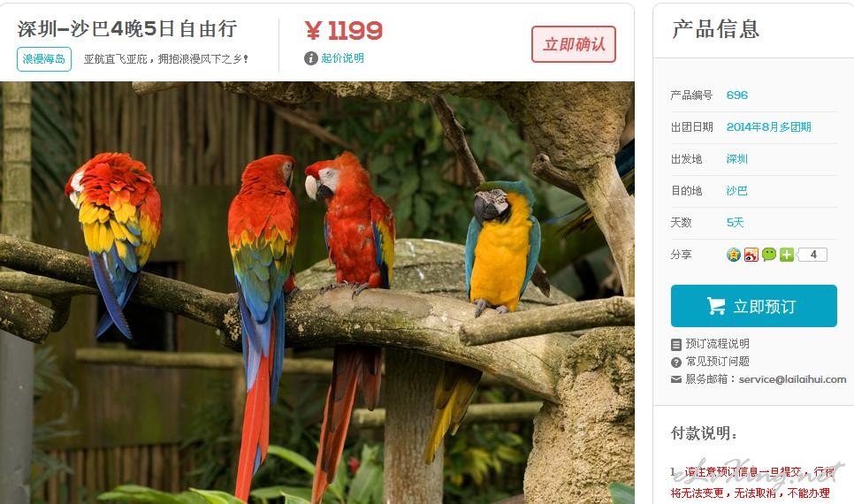Open the 常见预订问题 link
This screenshot has width=854, height=504.
click(x=717, y=362)
